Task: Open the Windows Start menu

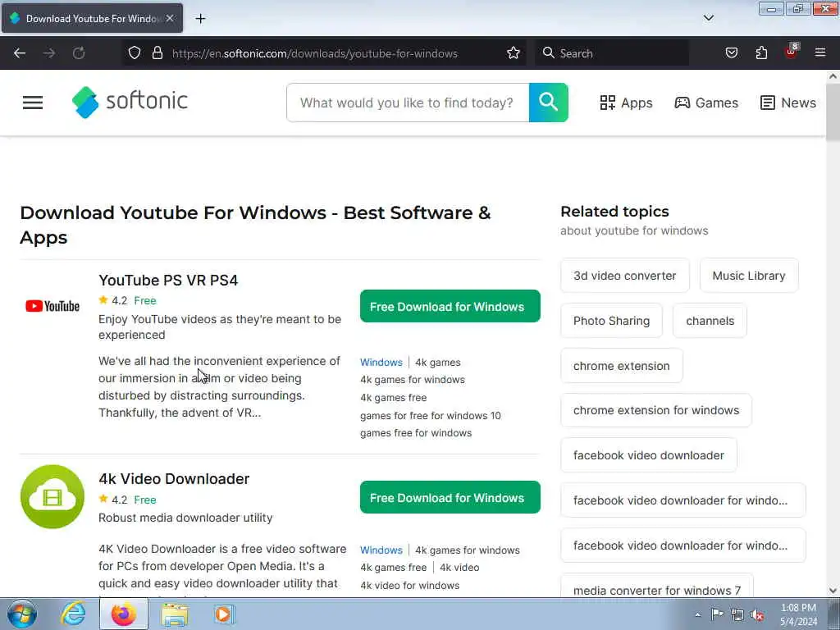Action: click(x=22, y=614)
